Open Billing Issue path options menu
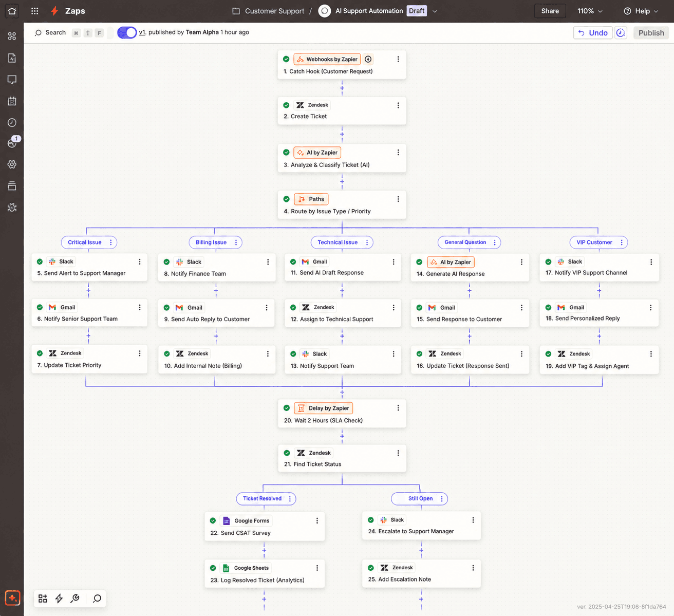The image size is (674, 616). tap(236, 242)
